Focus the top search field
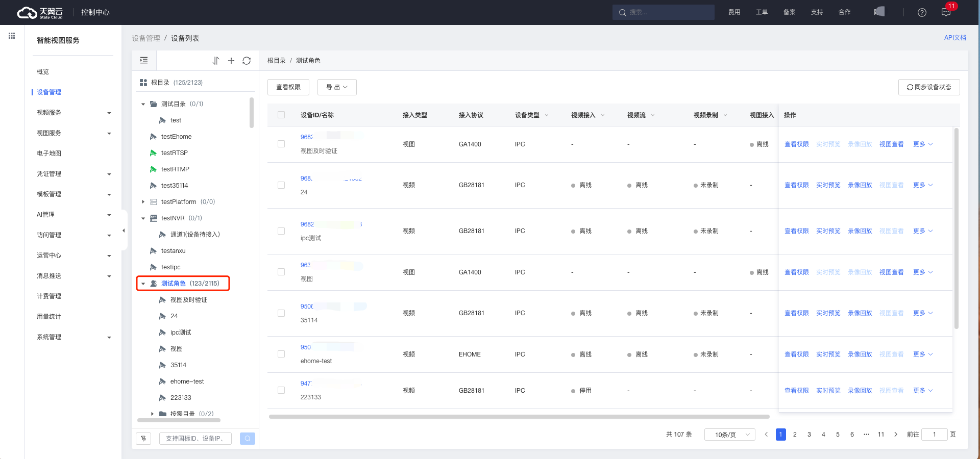This screenshot has height=459, width=980. click(x=664, y=12)
